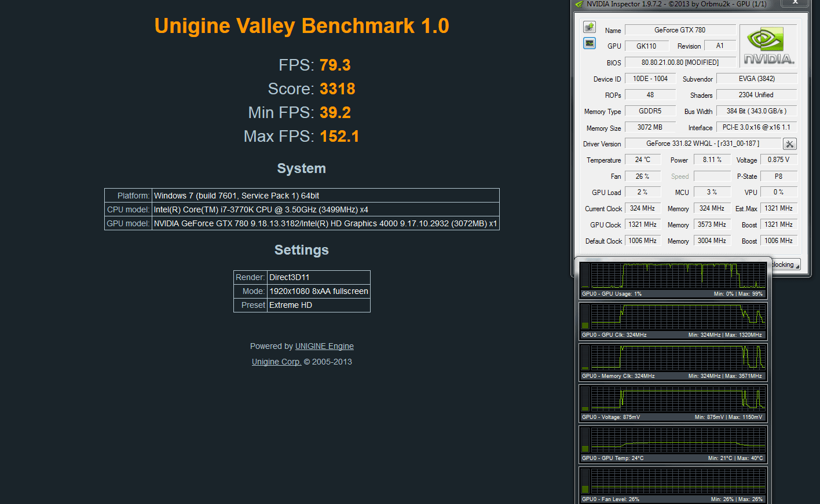The image size is (820, 504).
Task: Click the Power field 8.11 %
Action: pos(712,160)
